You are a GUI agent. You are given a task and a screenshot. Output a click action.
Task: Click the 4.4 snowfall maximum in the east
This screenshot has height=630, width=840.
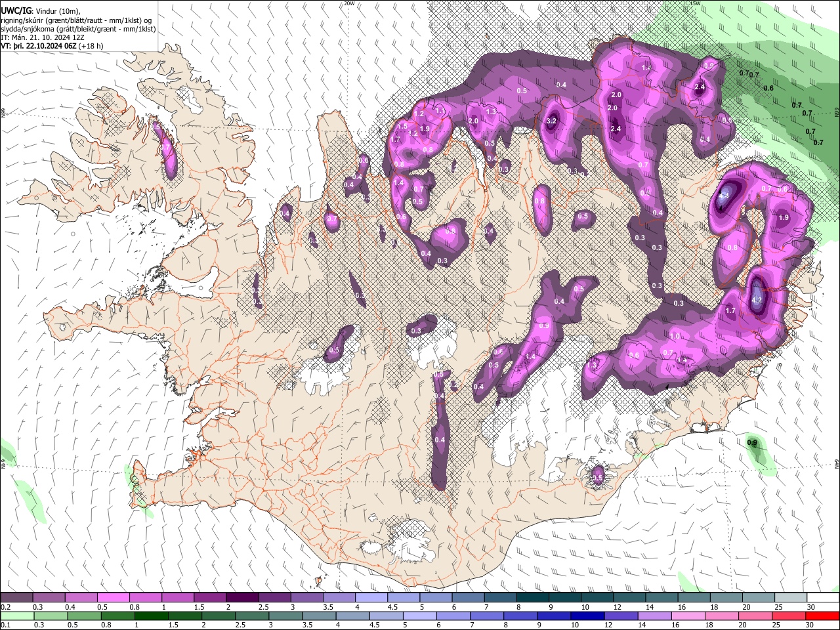[724, 196]
